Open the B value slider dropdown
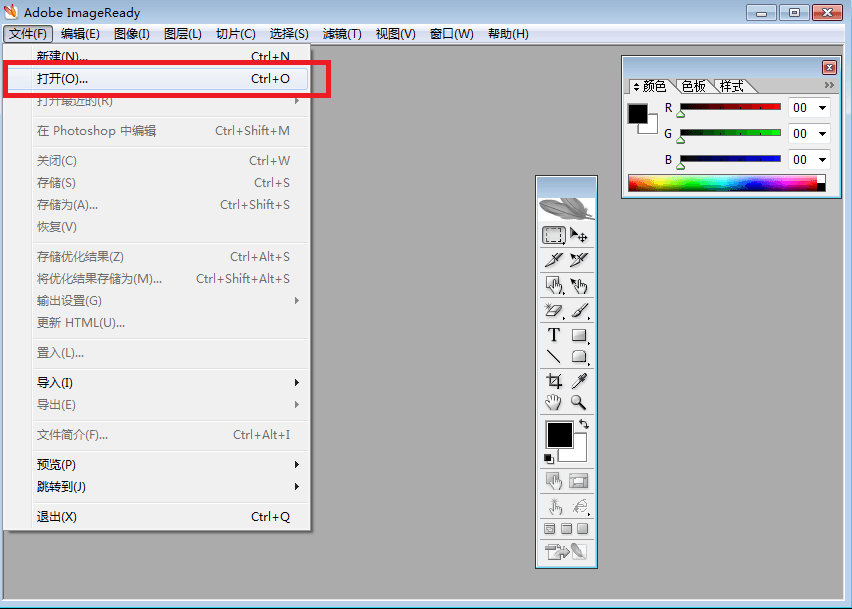This screenshot has width=852, height=609. pos(822,160)
